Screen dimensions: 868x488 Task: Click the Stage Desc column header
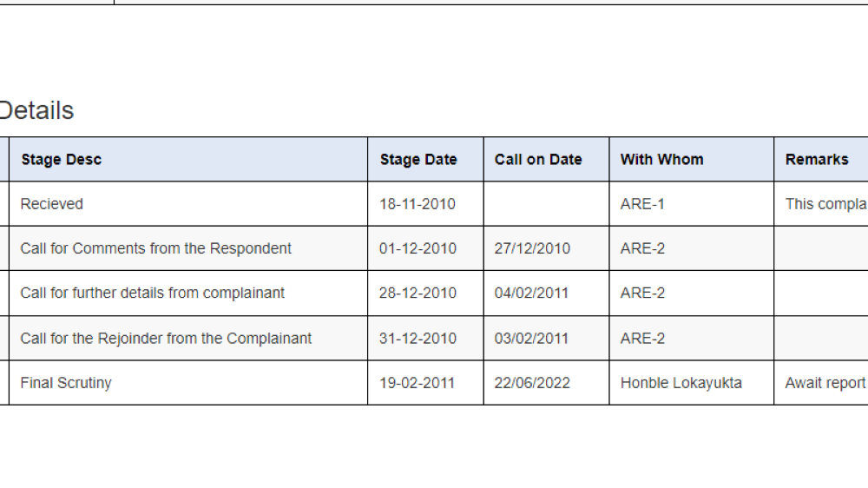[62, 160]
